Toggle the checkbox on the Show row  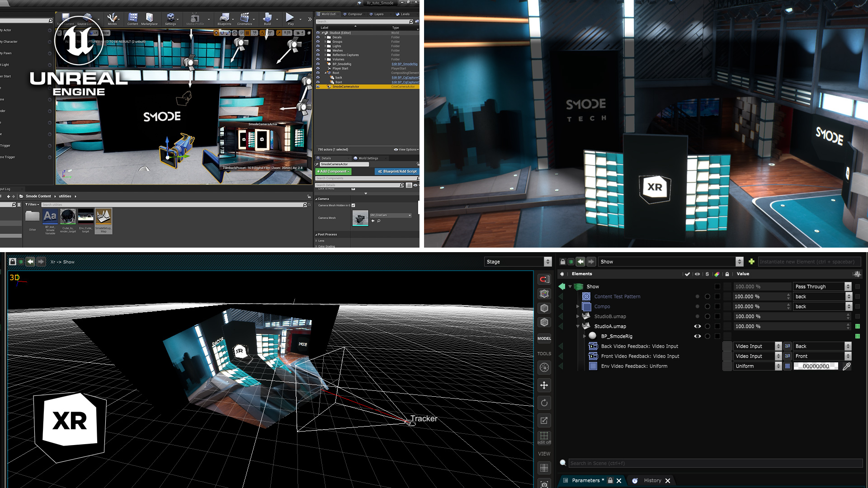pos(717,286)
